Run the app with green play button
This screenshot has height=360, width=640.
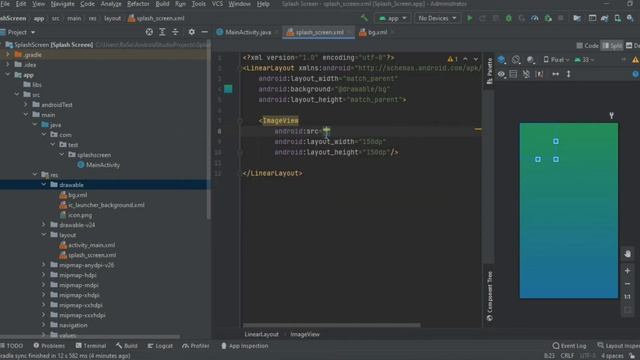tap(470, 18)
